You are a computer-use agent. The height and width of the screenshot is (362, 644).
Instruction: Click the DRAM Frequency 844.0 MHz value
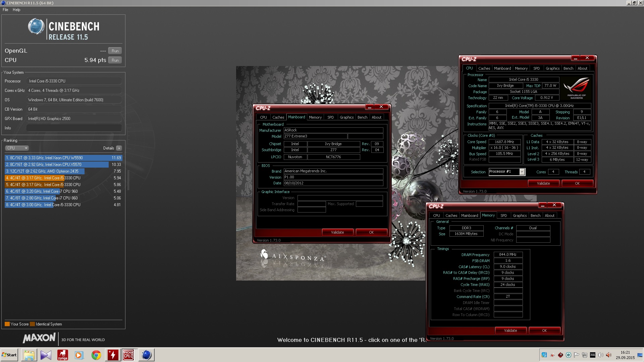coord(508,255)
